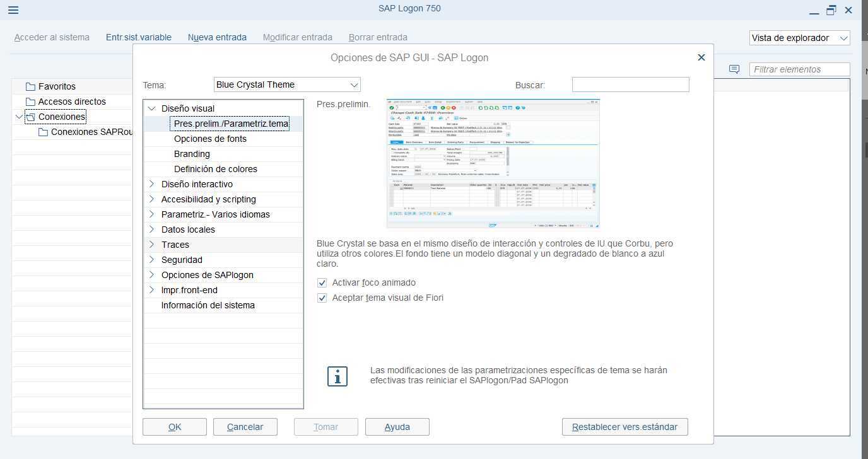Click the Filtrar elementos field
Image resolution: width=868 pixels, height=459 pixels.
(799, 69)
